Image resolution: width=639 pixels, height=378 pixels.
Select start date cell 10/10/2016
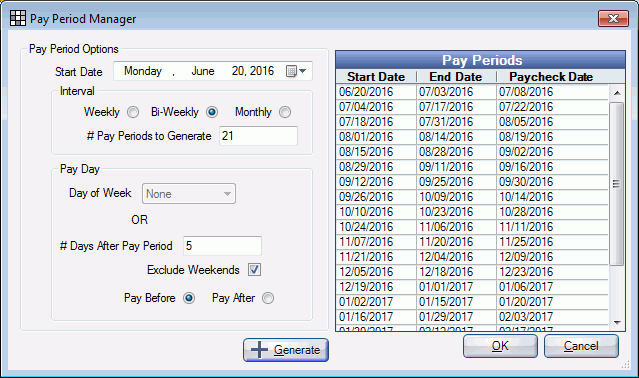[376, 212]
